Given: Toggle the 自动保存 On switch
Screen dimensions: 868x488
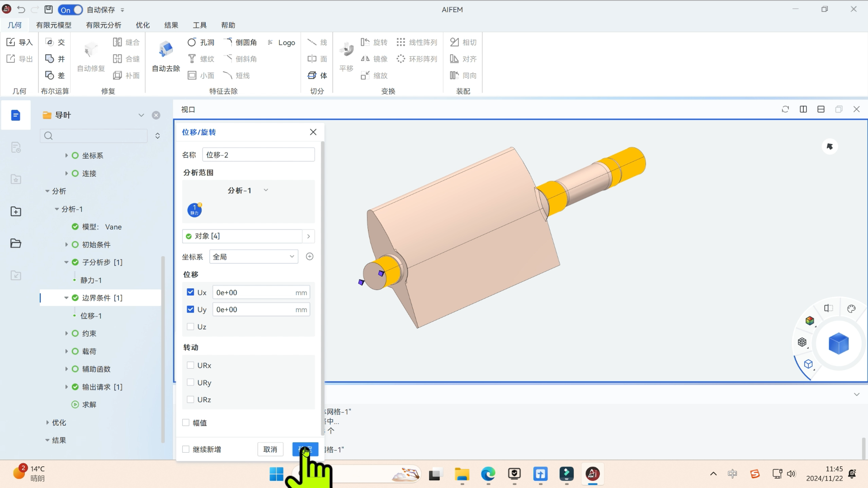Looking at the screenshot, I should (71, 9).
